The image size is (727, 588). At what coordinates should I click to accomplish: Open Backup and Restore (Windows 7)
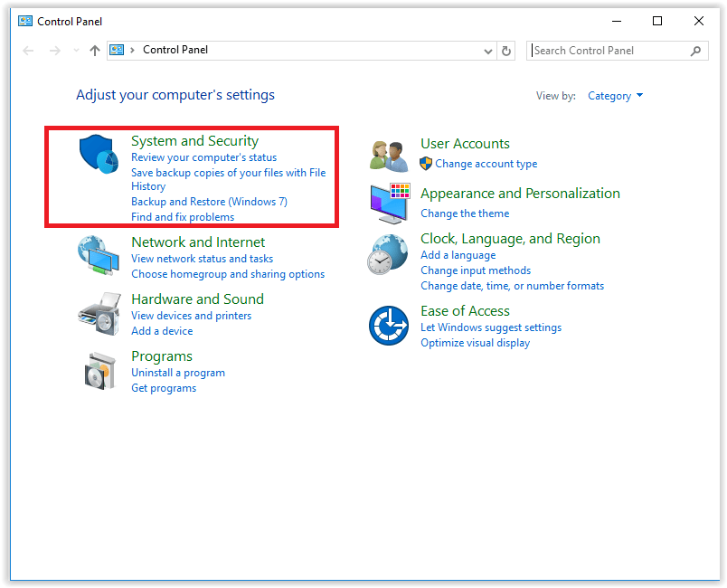click(x=209, y=202)
